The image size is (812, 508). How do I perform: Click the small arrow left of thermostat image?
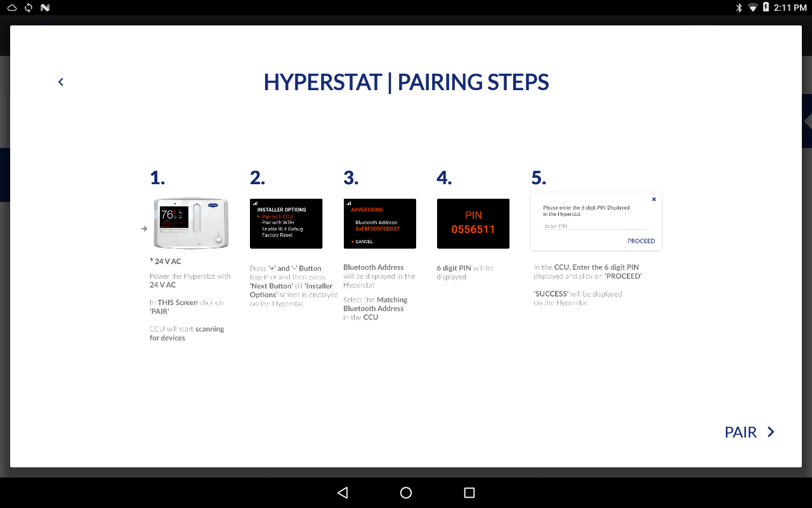coord(144,229)
